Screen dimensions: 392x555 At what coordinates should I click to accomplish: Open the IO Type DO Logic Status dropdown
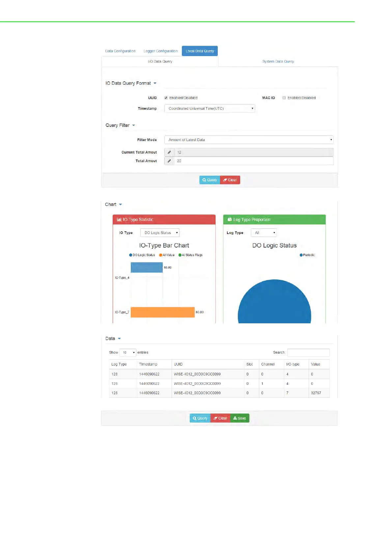160,233
